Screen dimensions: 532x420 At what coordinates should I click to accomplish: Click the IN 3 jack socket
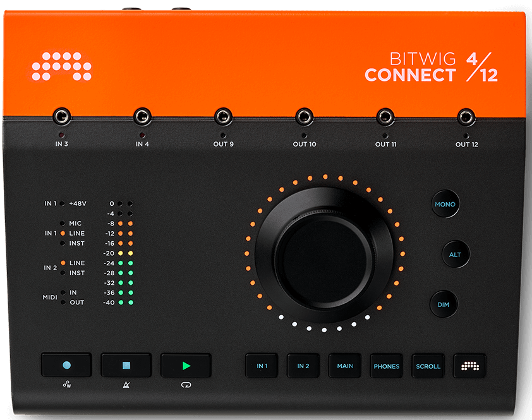click(x=61, y=116)
